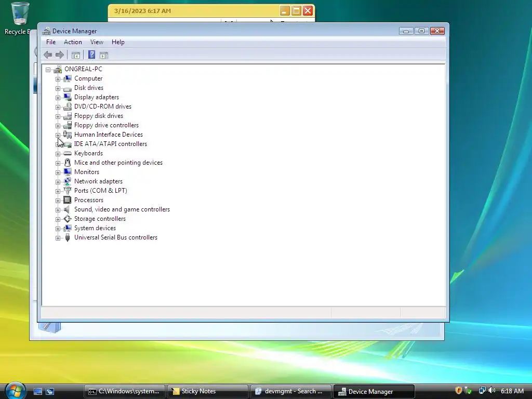This screenshot has width=532, height=399.
Task: Click the Disk drives category icon
Action: click(x=68, y=88)
